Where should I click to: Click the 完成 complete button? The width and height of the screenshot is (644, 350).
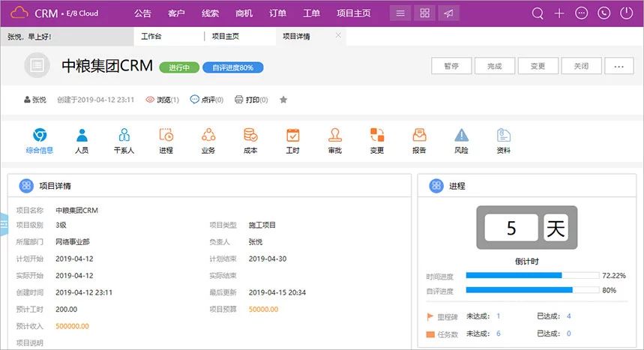point(494,66)
